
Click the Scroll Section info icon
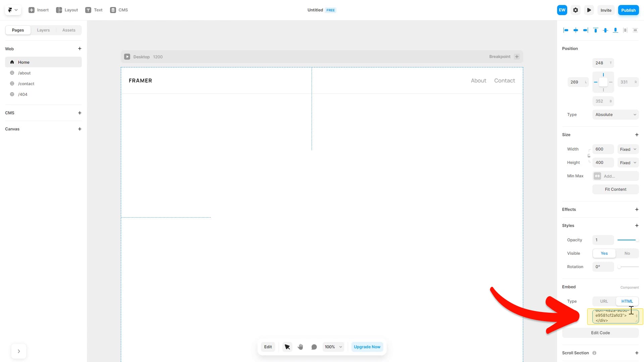tap(594, 353)
